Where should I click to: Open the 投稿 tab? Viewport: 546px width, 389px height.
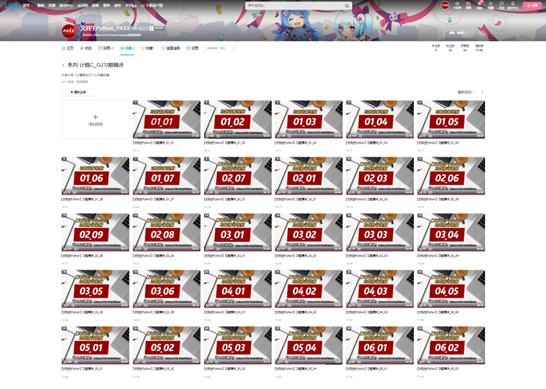(x=106, y=48)
